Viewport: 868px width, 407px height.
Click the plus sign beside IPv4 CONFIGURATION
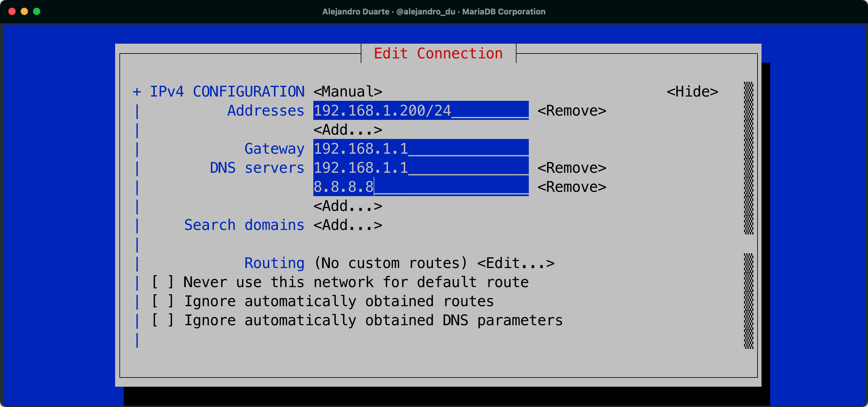pyautogui.click(x=136, y=92)
